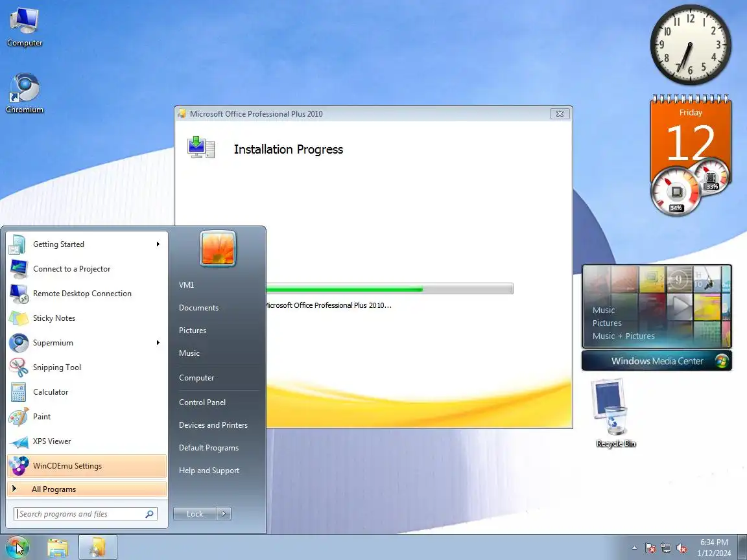Open VM1 user folder
This screenshot has height=560, width=747.
click(x=186, y=285)
